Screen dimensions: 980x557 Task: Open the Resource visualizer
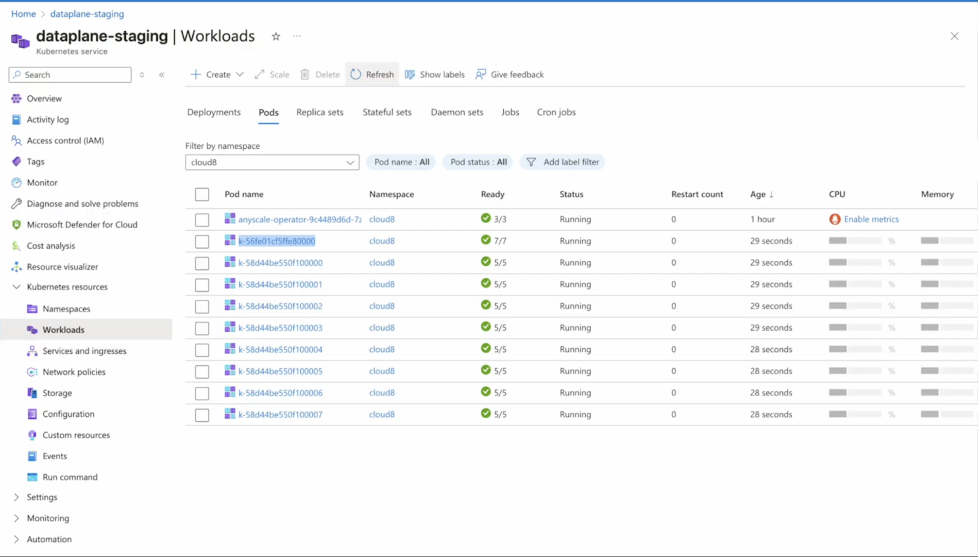point(63,266)
